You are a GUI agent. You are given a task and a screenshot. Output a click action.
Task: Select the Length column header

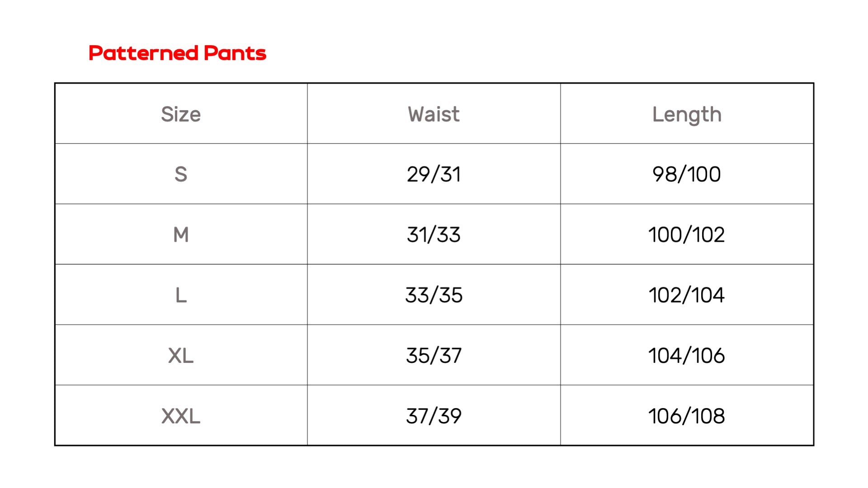click(x=686, y=115)
